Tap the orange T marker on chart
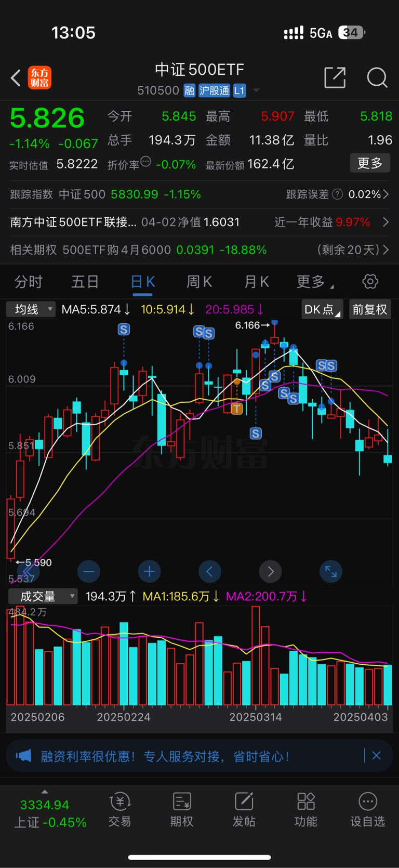This screenshot has width=399, height=868. tap(237, 409)
